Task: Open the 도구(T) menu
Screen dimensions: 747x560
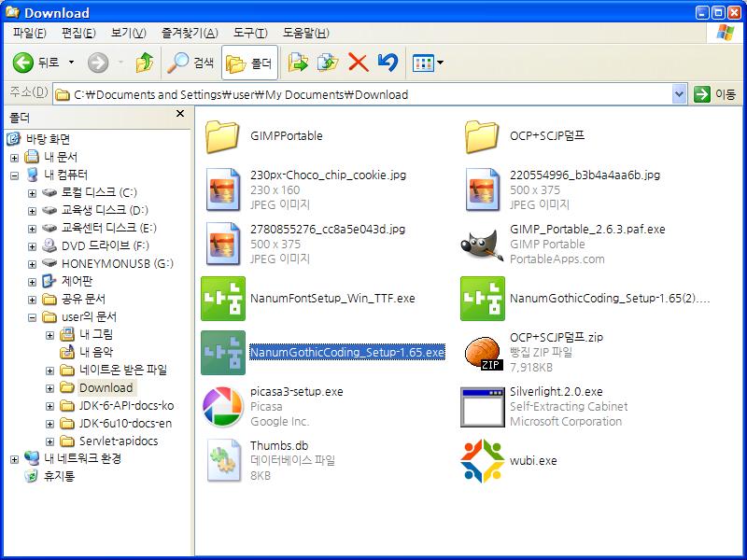Action: click(x=250, y=33)
